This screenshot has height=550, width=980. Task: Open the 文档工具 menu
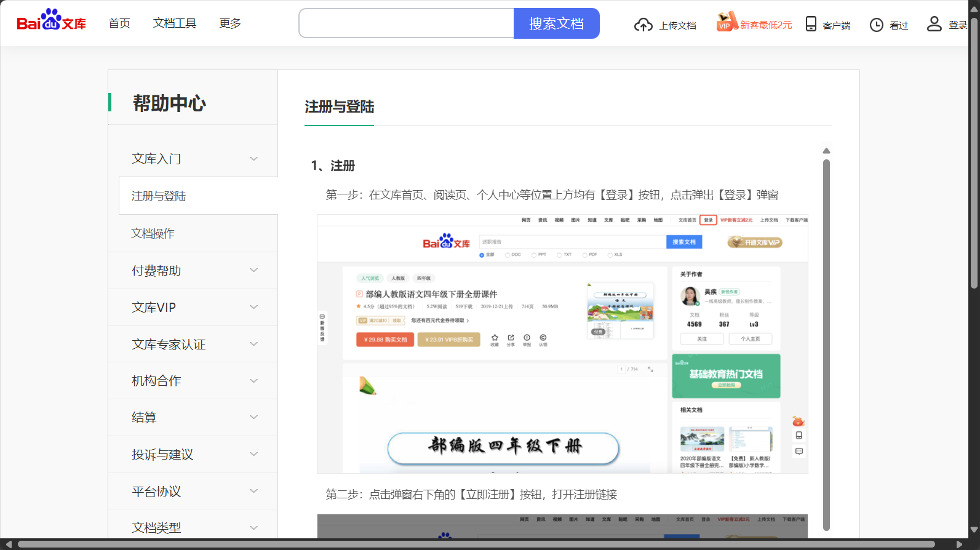(x=175, y=23)
